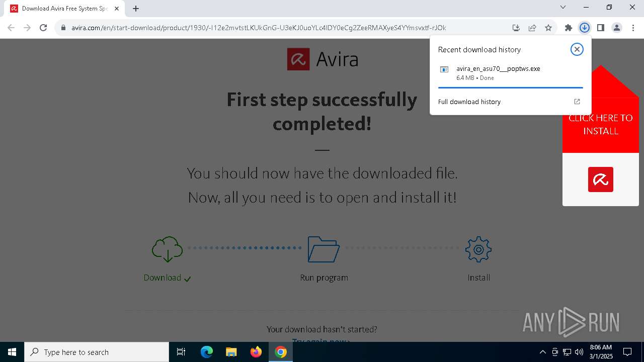644x362 pixels.
Task: Click the Downloads toolbar icon
Action: (x=585, y=28)
